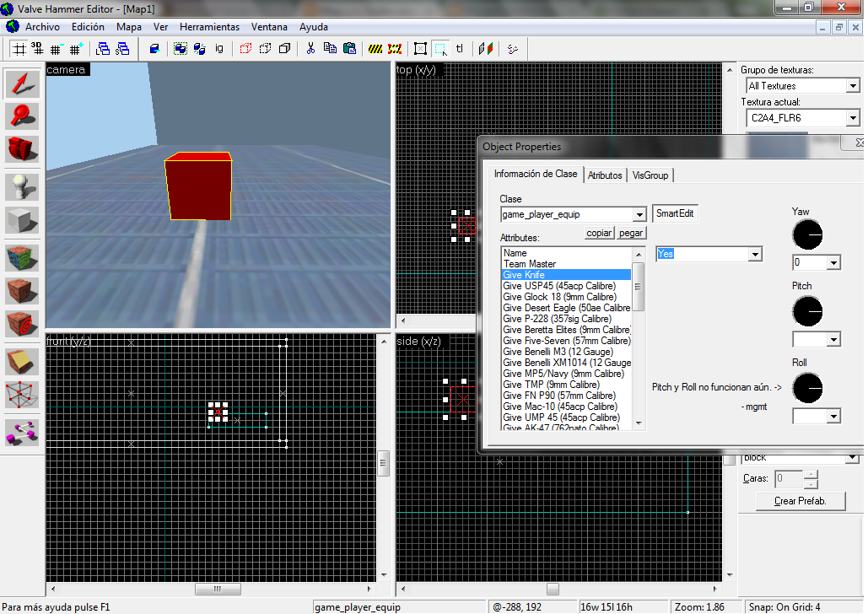The width and height of the screenshot is (868, 614).
Task: Click the save window state icon
Action: tap(122, 49)
